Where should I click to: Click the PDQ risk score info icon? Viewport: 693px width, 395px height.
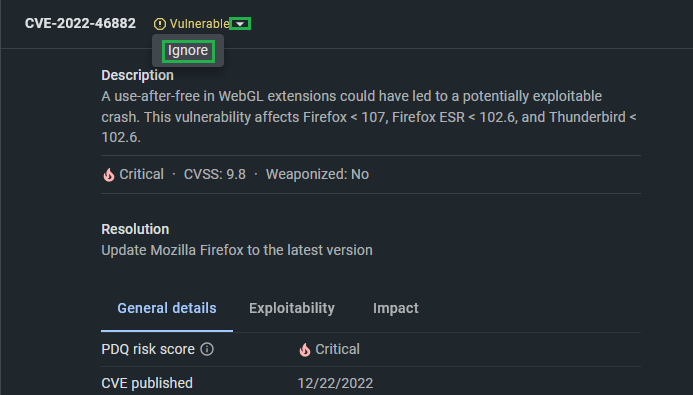pyautogui.click(x=207, y=349)
